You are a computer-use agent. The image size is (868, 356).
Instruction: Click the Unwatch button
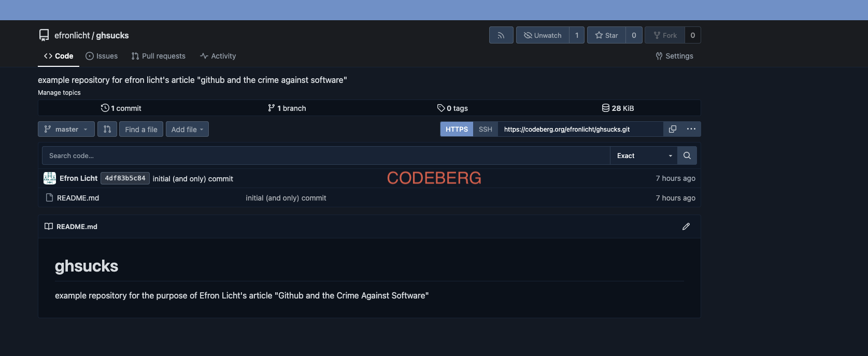click(543, 35)
